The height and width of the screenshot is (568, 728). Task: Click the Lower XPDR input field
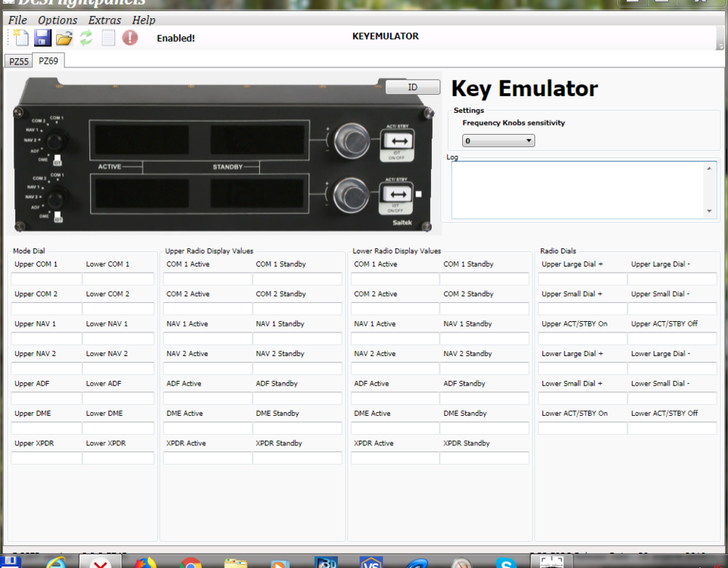(118, 458)
